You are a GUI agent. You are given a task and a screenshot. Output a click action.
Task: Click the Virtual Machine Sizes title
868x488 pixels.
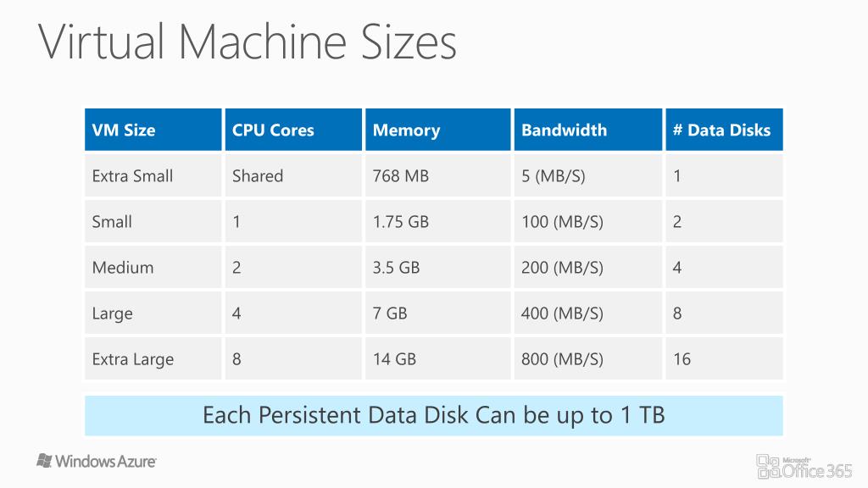click(x=248, y=42)
